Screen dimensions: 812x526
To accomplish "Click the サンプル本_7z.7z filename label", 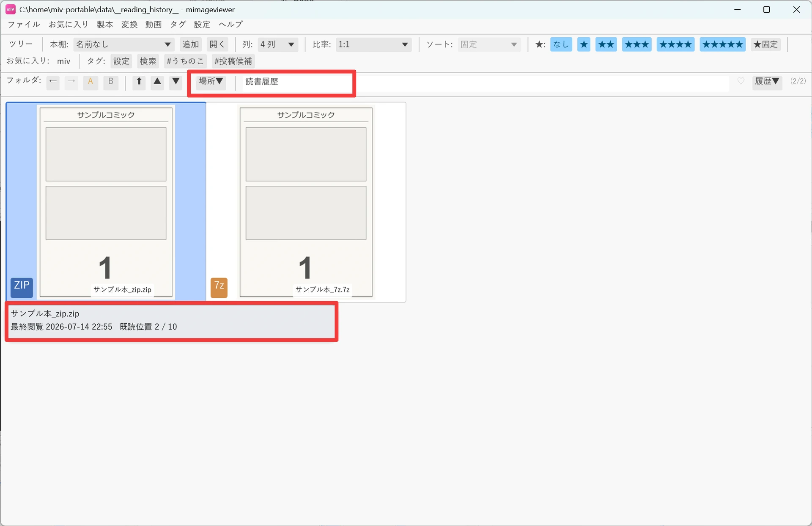I will point(323,290).
